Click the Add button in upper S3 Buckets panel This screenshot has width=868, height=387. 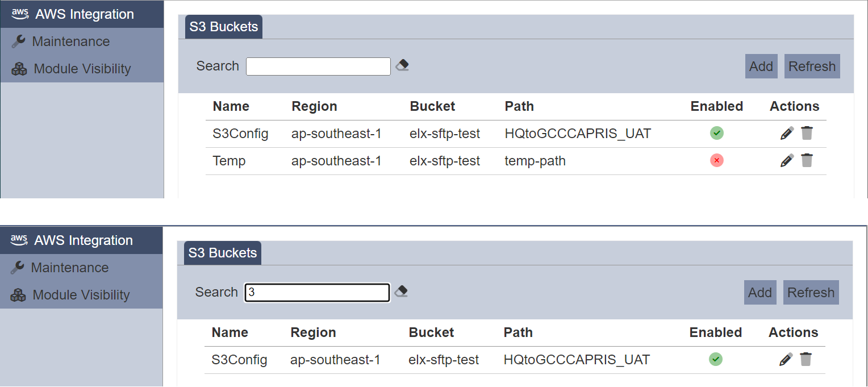point(761,66)
